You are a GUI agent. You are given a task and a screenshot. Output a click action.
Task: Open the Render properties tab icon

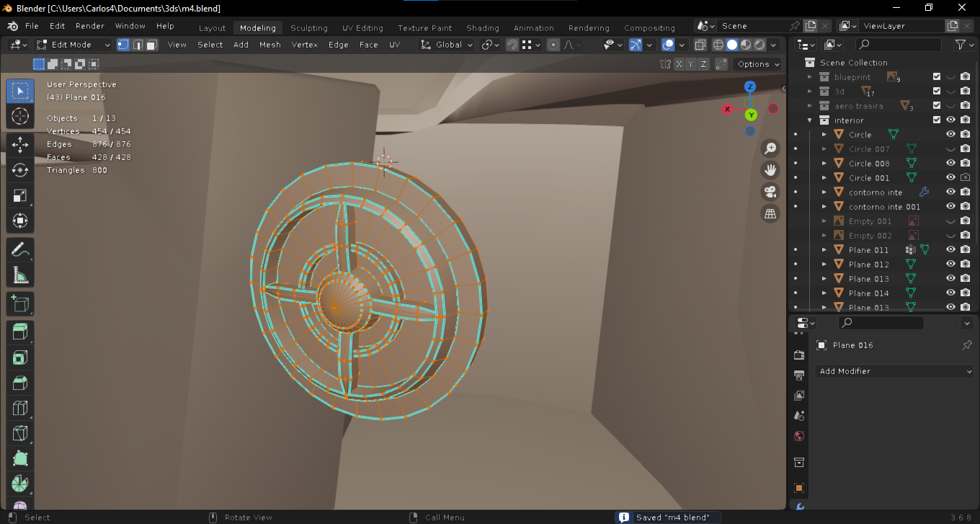[x=798, y=355]
